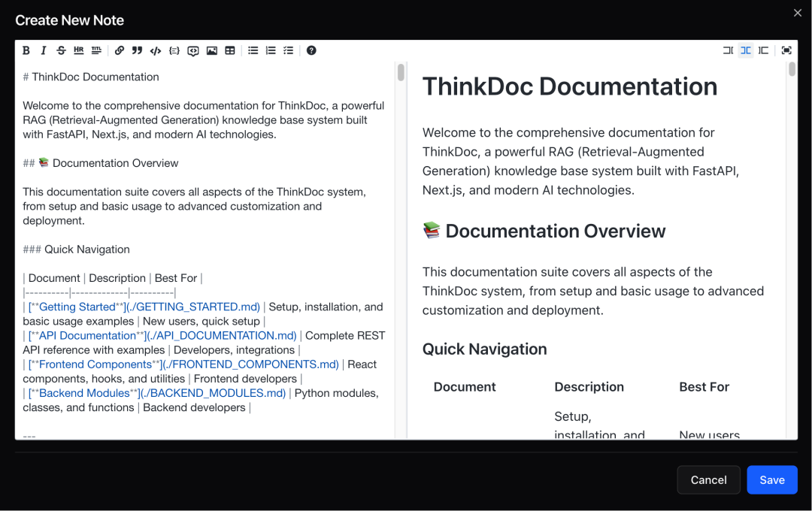Insert an image with the picture icon
Image resolution: width=812 pixels, height=511 pixels.
[211, 50]
